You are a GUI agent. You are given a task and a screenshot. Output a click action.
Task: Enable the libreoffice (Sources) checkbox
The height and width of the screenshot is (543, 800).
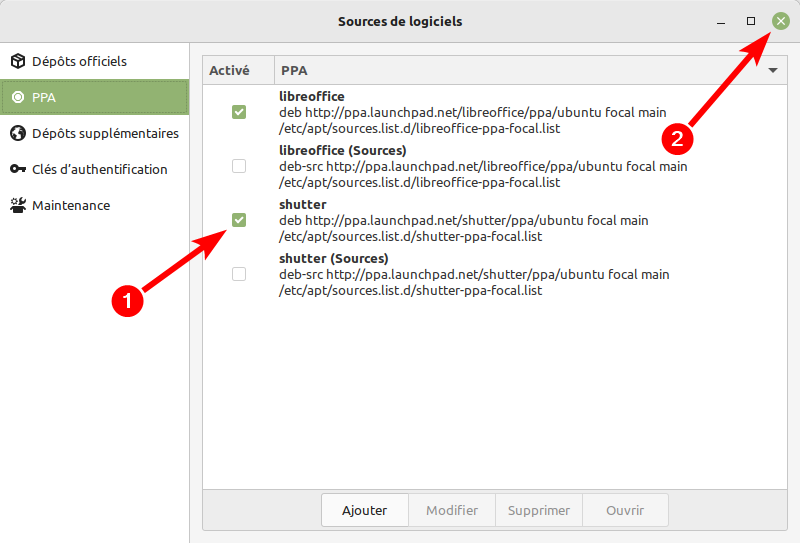[x=239, y=166]
